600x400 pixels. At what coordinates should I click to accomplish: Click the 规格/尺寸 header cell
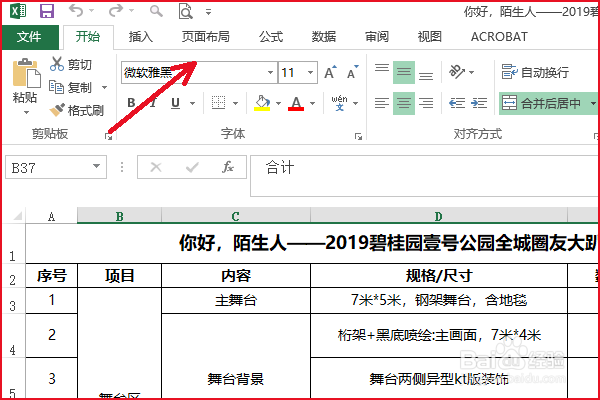439,276
